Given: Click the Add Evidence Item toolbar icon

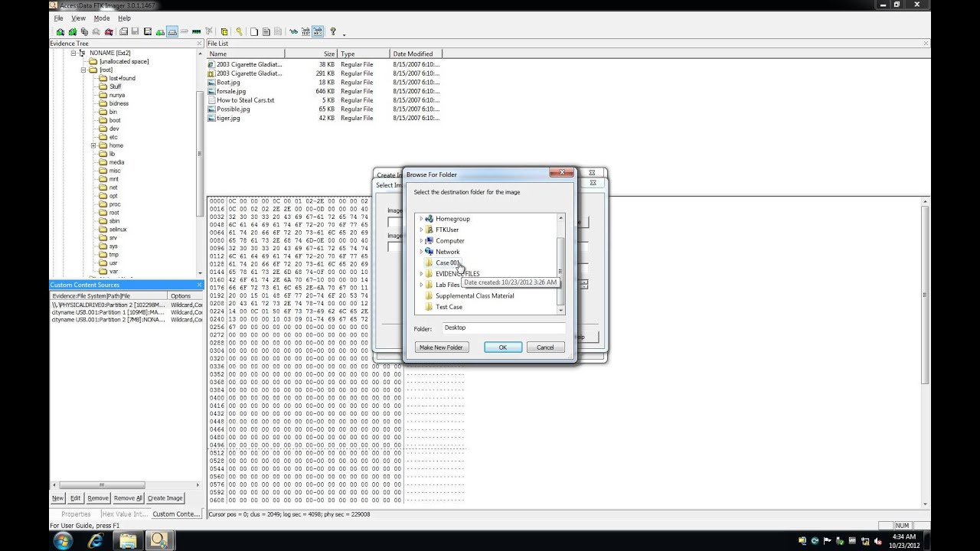Looking at the screenshot, I should point(60,32).
